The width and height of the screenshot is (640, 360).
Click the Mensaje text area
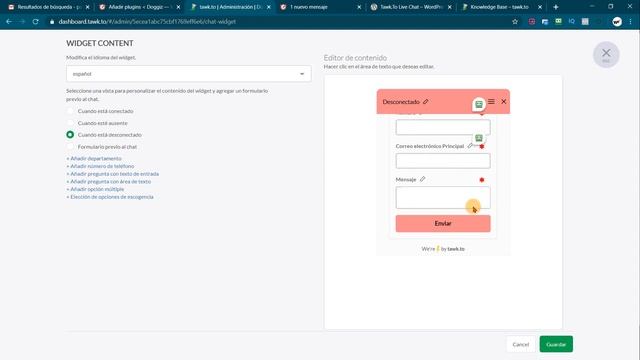443,198
